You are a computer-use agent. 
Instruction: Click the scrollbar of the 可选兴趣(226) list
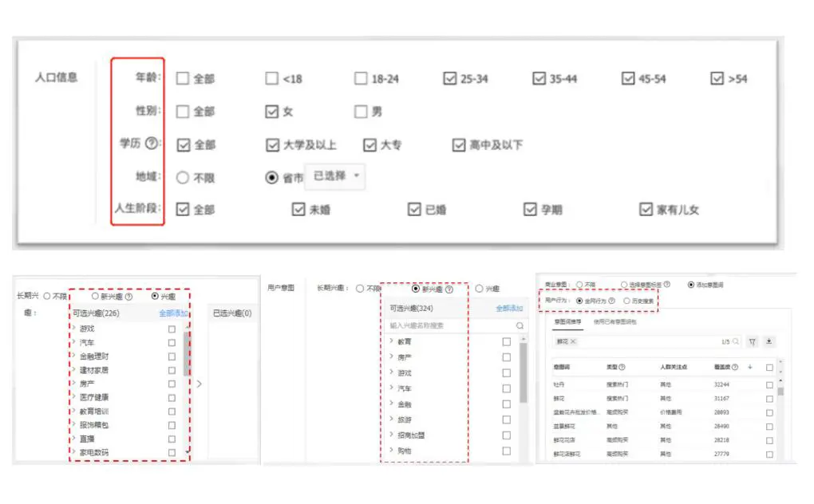(187, 352)
